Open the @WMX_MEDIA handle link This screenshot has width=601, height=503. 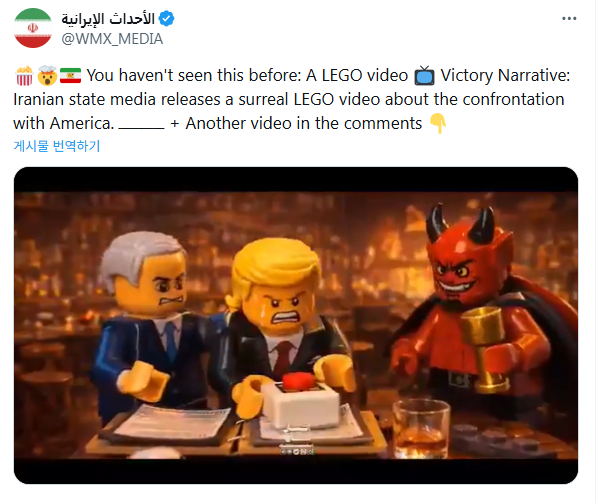coord(112,39)
